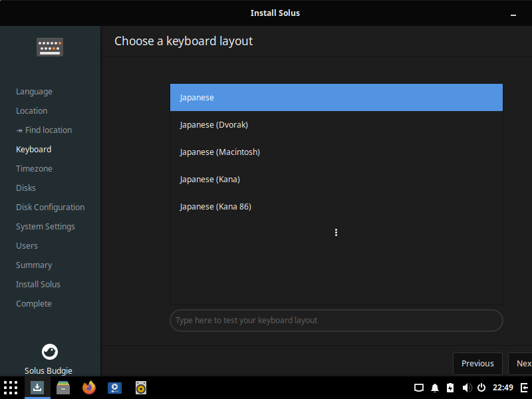Click the Solus Budgie logo
Screen dimensions: 532x399
pos(50,352)
